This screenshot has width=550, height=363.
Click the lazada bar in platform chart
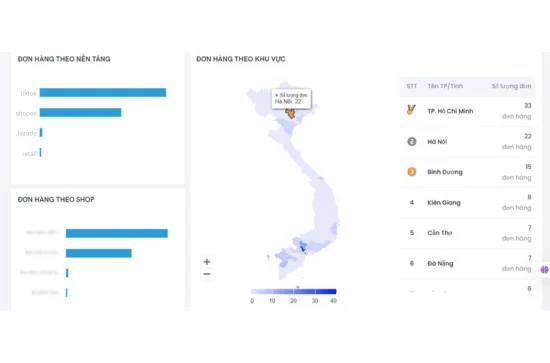tap(41, 133)
